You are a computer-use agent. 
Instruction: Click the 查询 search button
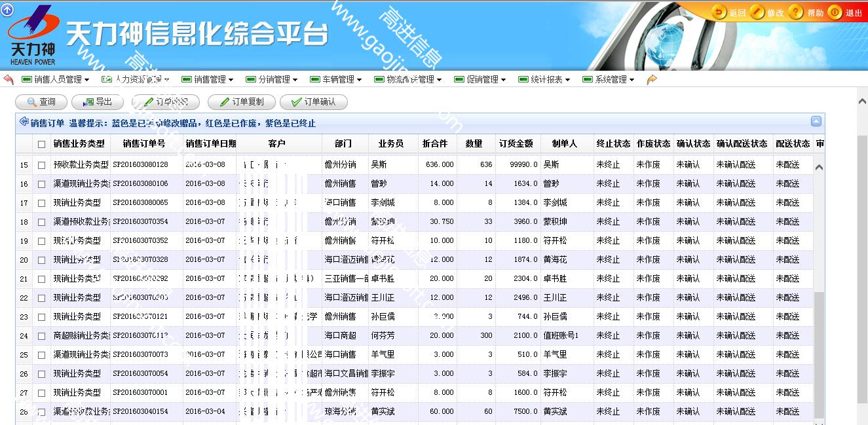point(41,102)
